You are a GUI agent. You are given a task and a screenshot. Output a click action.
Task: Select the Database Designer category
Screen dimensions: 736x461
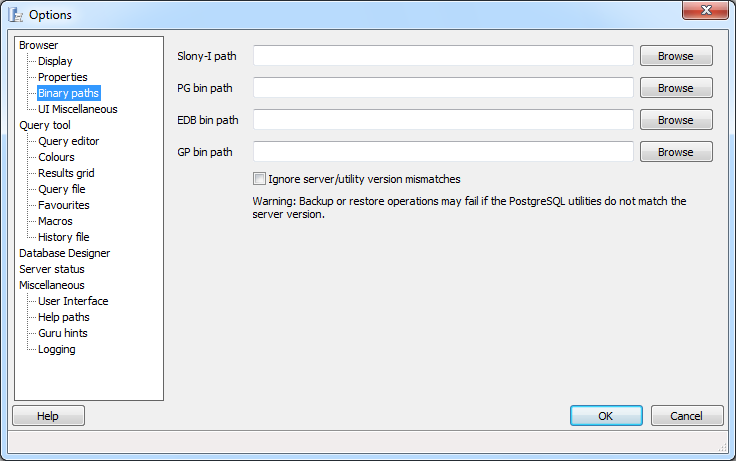click(65, 253)
